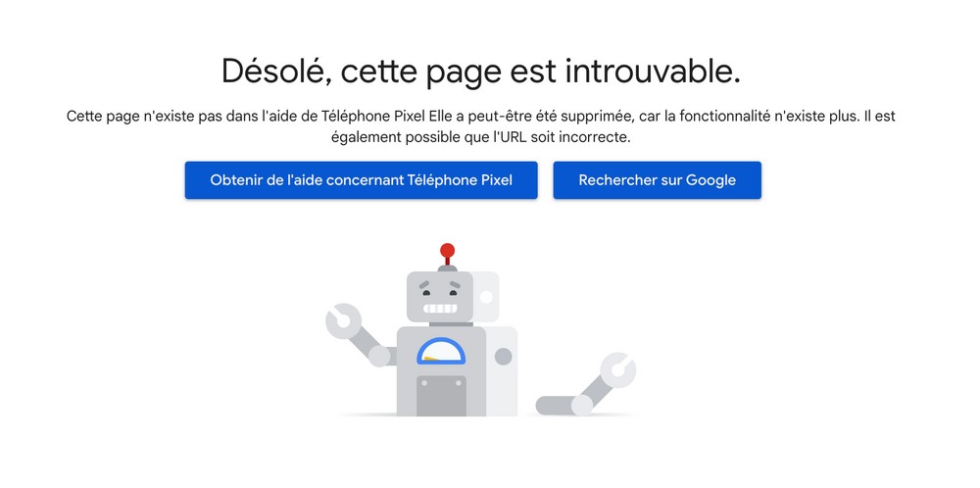Click the fallen forearm lying on the ground

tap(558, 406)
